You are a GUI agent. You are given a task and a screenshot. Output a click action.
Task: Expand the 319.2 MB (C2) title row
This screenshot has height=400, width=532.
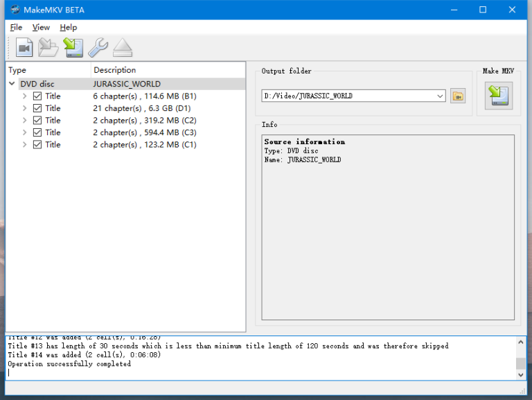click(x=24, y=121)
